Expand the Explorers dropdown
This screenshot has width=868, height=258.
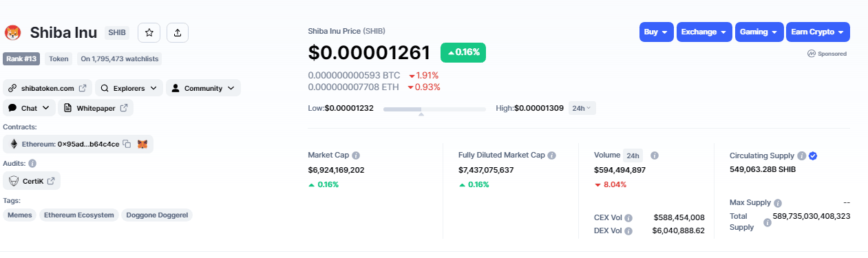(129, 88)
